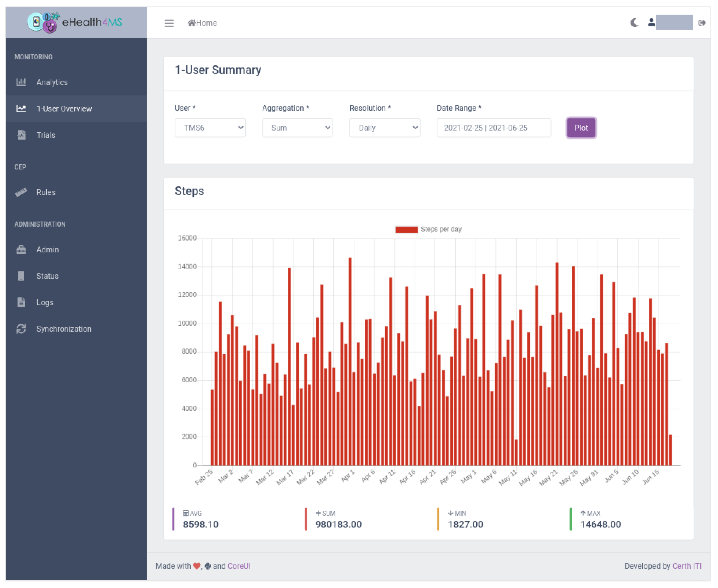This screenshot has width=718, height=588.
Task: Click the Trials medical file icon
Action: [21, 135]
